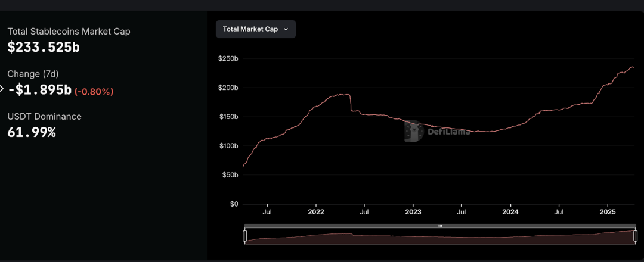The image size is (644, 262).
Task: Select the $233.525b market cap value
Action: [x=44, y=47]
